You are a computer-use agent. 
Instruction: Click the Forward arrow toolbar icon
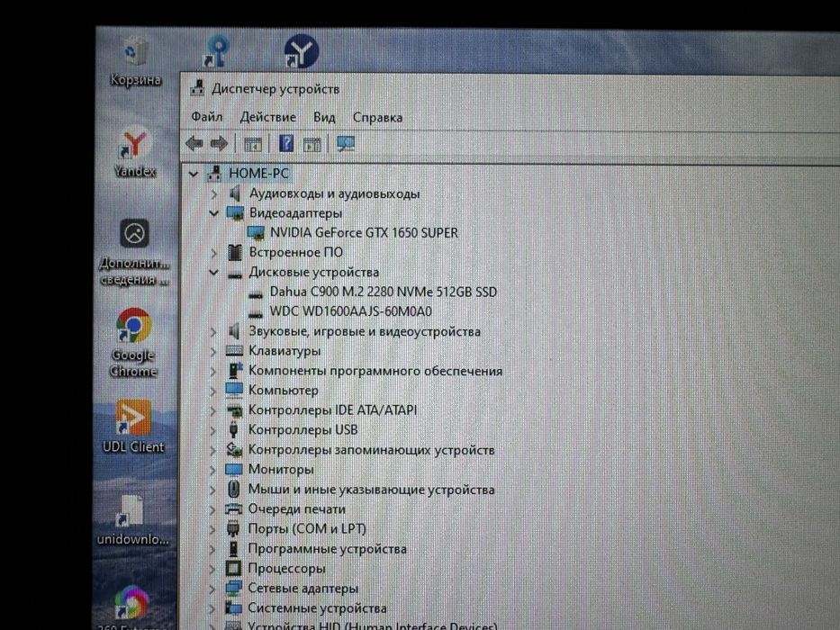click(219, 144)
